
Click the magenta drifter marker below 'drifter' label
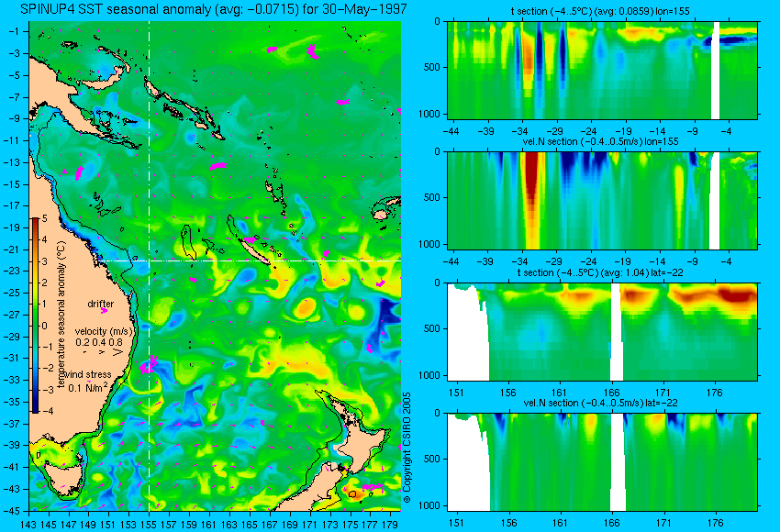tap(104, 311)
